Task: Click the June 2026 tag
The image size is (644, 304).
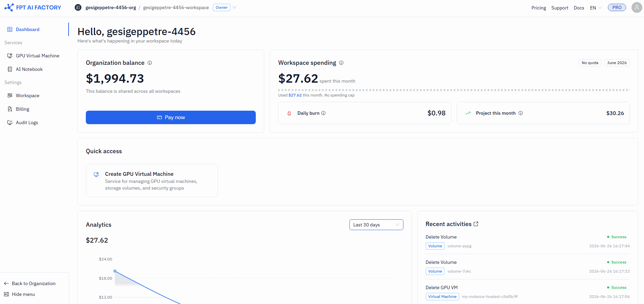Action: (617, 63)
